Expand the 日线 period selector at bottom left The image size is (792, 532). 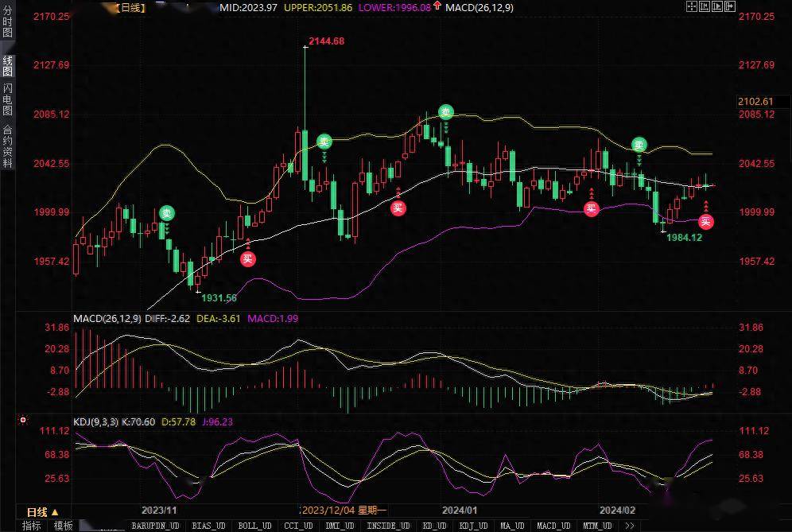[43, 511]
